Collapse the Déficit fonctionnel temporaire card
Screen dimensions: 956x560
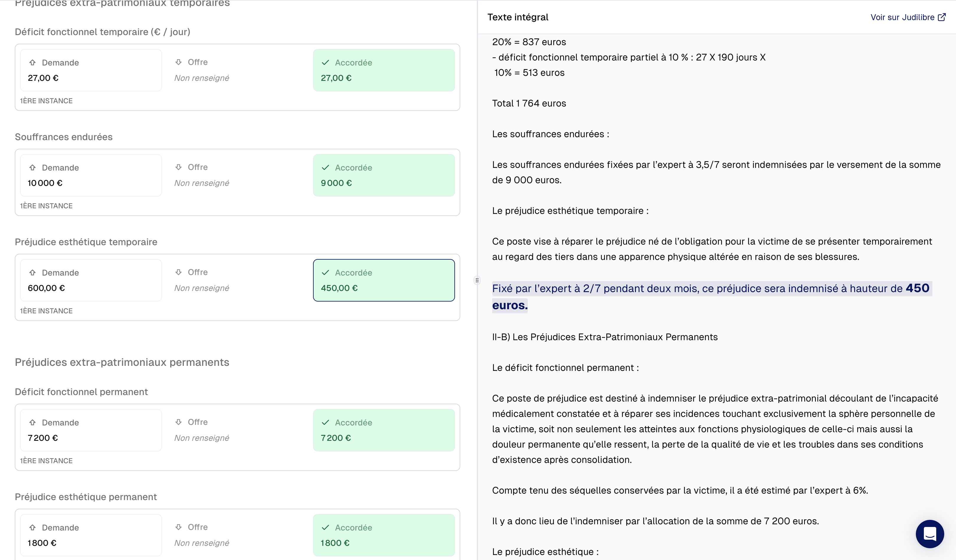102,32
